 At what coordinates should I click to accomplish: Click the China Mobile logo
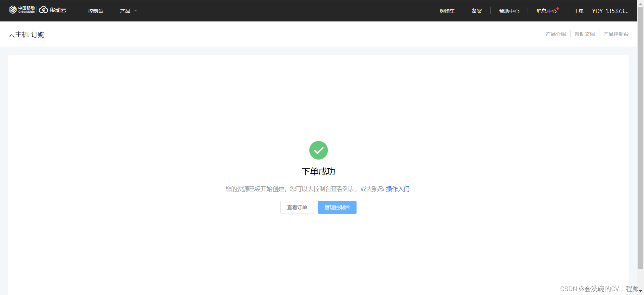22,10
